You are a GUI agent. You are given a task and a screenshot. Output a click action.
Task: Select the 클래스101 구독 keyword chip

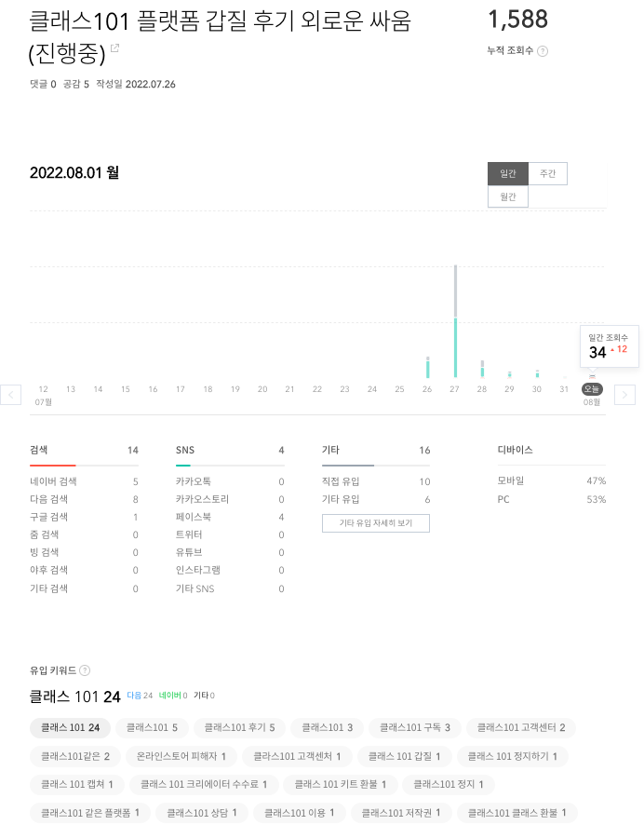click(415, 727)
